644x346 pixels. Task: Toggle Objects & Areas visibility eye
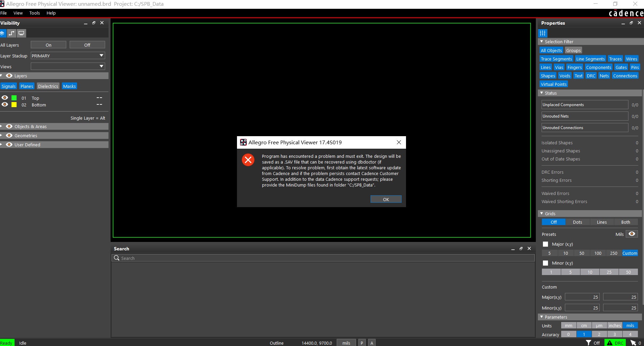9,126
